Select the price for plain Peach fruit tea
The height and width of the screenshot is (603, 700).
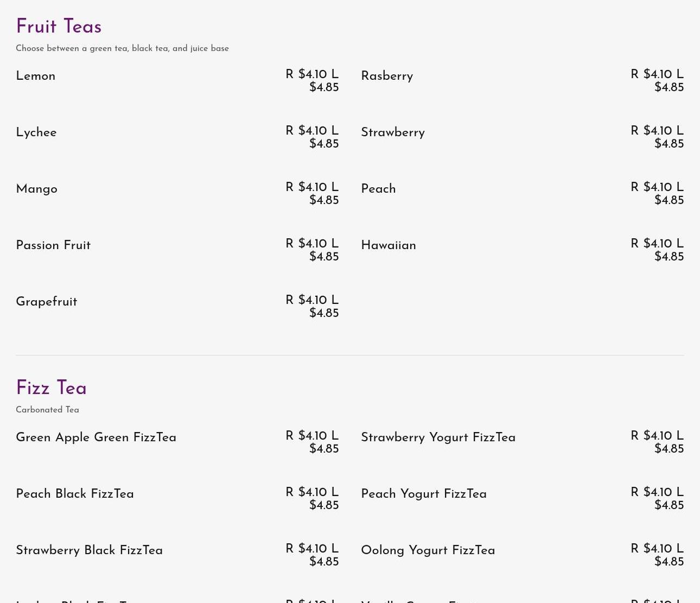pos(657,194)
